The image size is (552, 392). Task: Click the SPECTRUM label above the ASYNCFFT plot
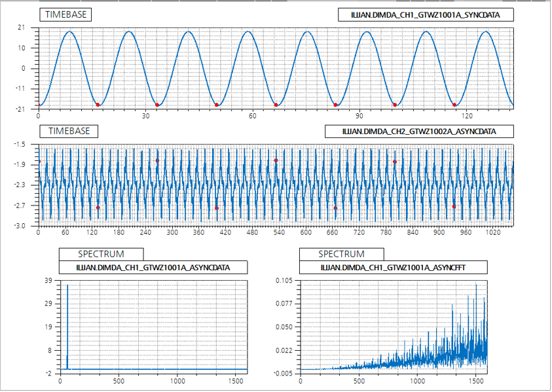(x=341, y=254)
